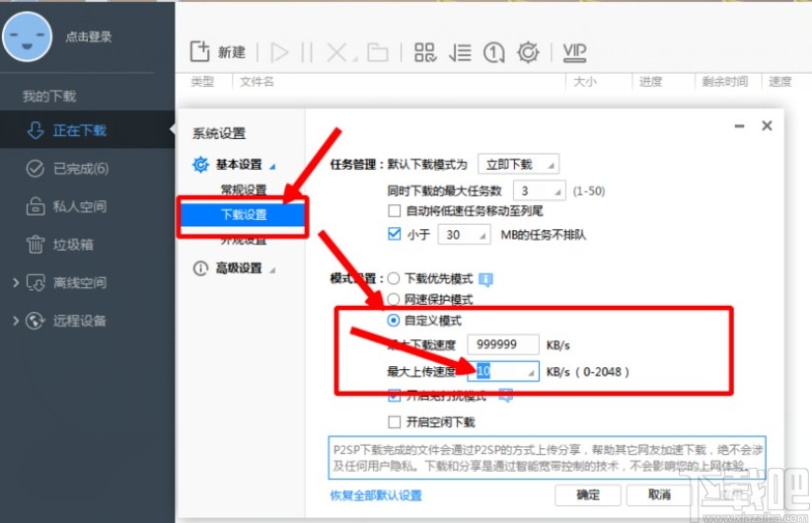
Task: Open the max simultaneous tasks dropdown
Action: 539,191
